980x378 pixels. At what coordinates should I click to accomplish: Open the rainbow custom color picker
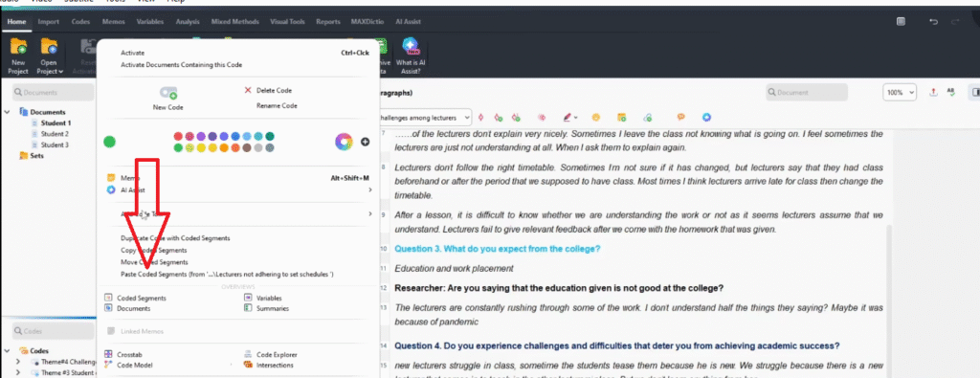(x=344, y=142)
